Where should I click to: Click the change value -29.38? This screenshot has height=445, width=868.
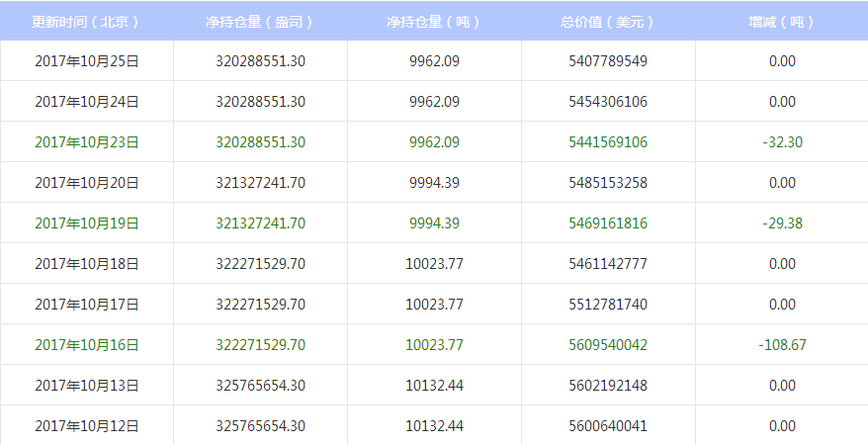click(782, 223)
